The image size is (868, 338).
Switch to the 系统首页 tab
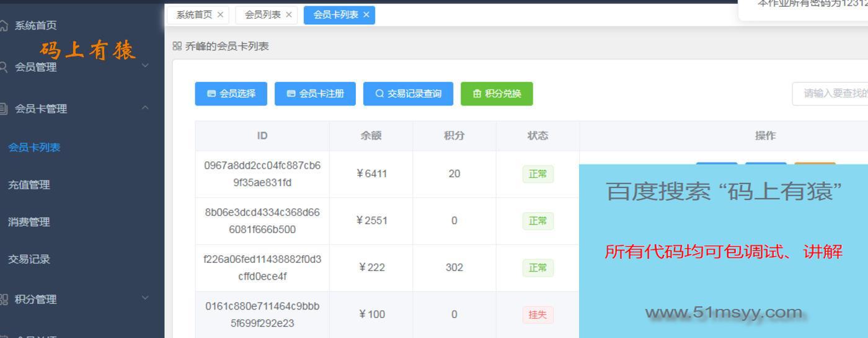194,15
